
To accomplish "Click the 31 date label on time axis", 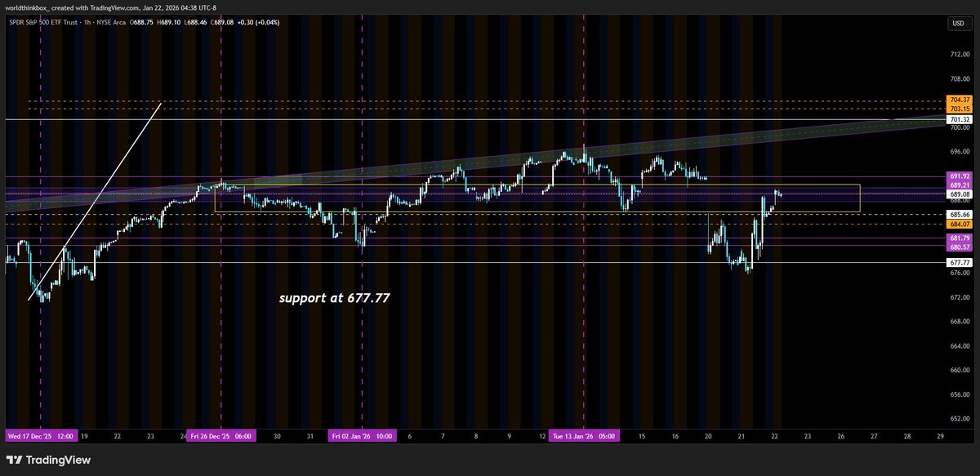I will pos(310,437).
